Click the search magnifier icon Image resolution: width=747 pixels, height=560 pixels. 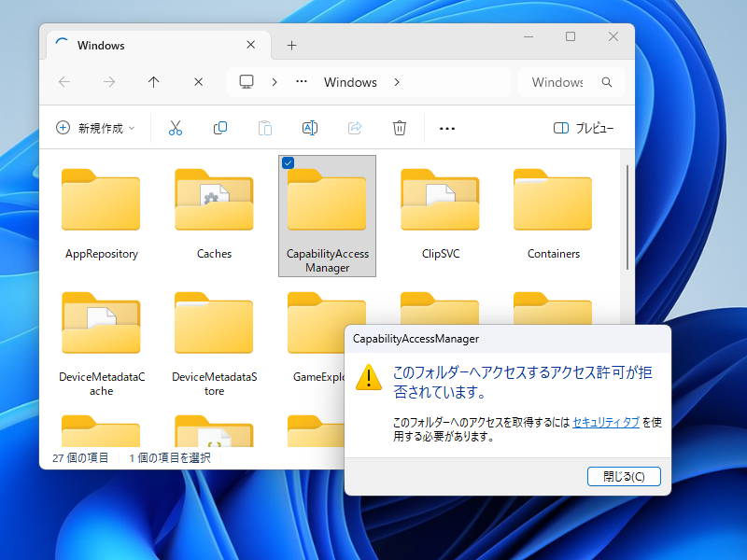point(606,82)
